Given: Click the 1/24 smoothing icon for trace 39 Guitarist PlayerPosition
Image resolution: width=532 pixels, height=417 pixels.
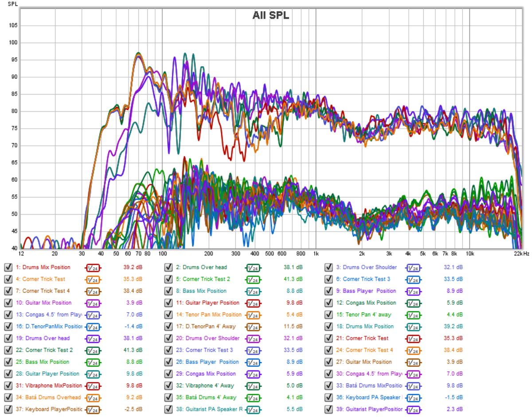Looking at the screenshot, I should point(413,409).
